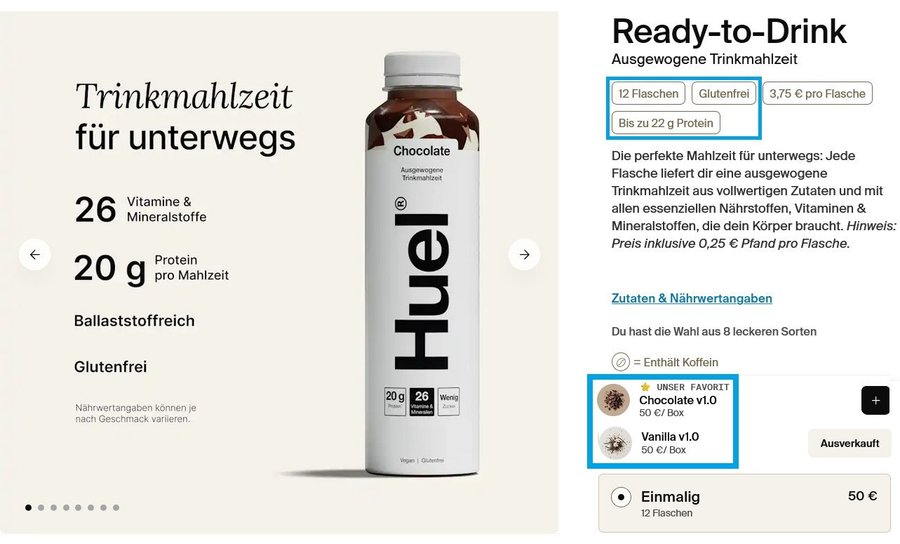
Task: Click the 3,75 € pro Flasche tag
Action: coord(817,94)
